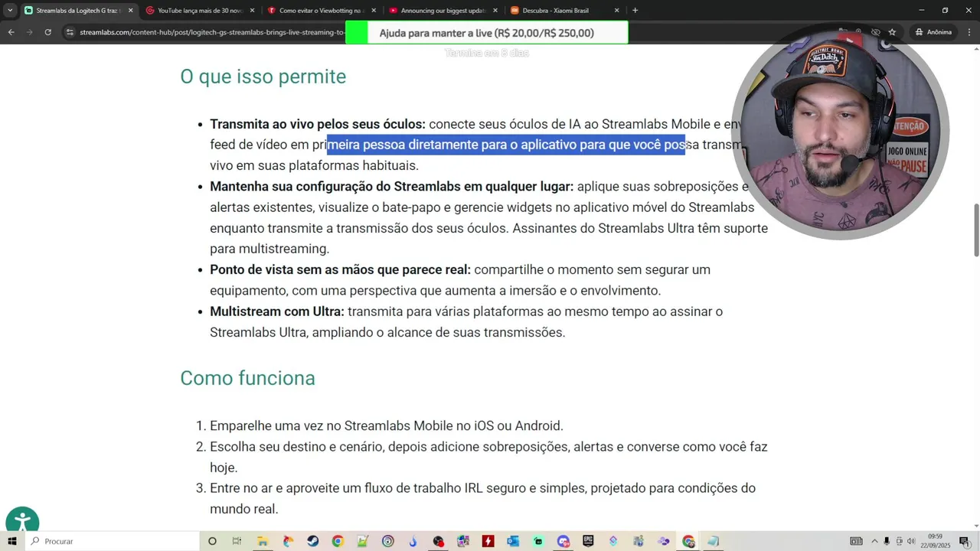This screenshot has height=551, width=980.
Task: Click the heading O que isso permite
Action: click(263, 77)
